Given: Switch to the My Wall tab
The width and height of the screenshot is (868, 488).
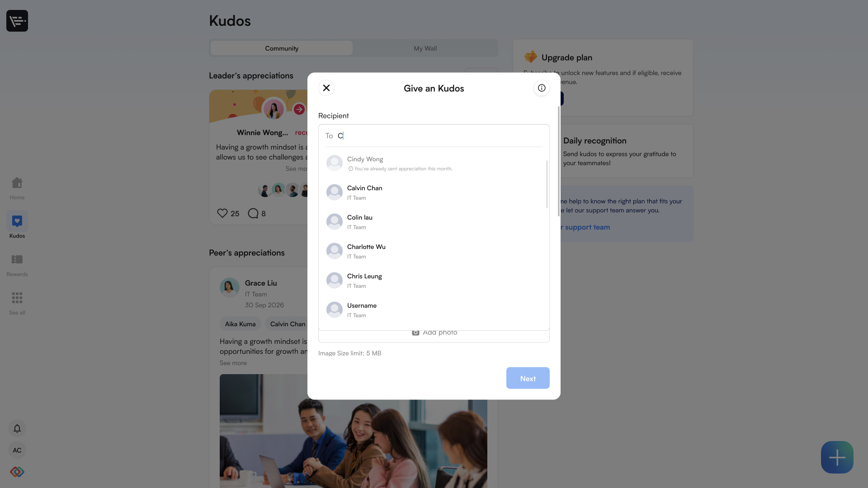Looking at the screenshot, I should [x=425, y=48].
